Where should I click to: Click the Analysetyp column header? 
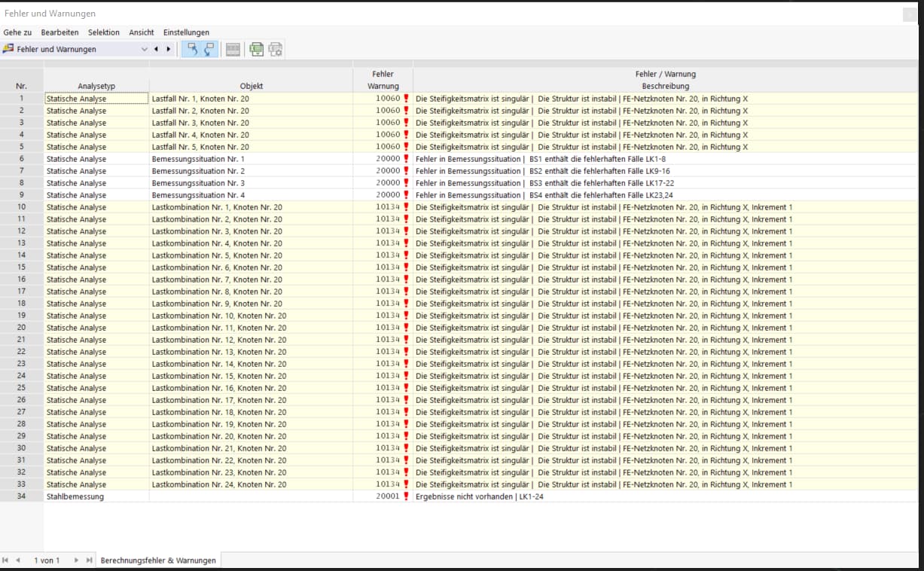pyautogui.click(x=96, y=86)
